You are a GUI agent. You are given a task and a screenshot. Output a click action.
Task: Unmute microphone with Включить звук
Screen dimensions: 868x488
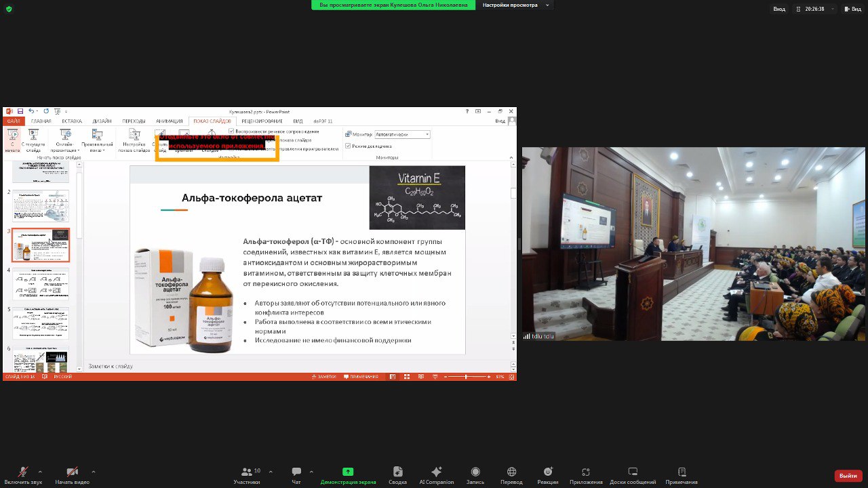pos(23,472)
